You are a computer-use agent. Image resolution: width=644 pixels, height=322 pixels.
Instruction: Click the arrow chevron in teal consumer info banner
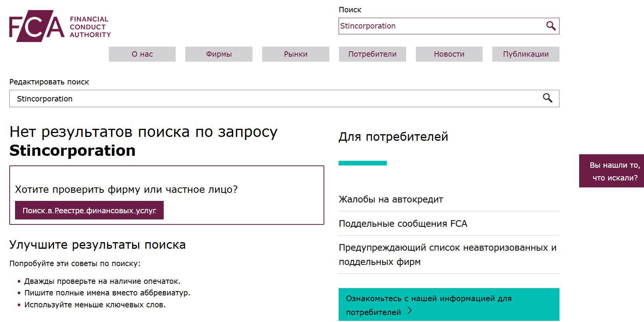410,310
